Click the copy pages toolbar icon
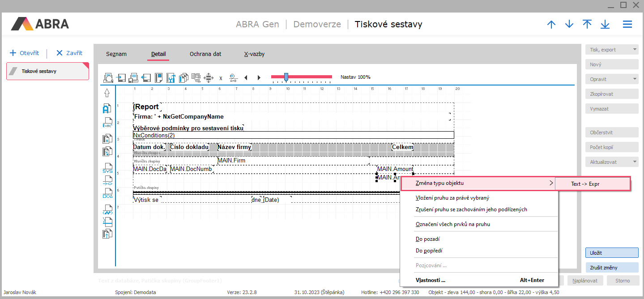The width and height of the screenshot is (644, 299). coord(183,78)
